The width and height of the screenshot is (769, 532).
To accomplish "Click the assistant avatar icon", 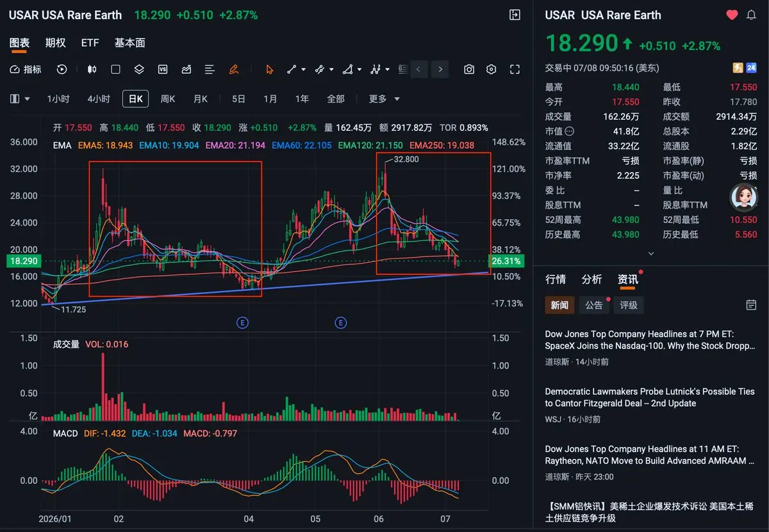I will click(743, 197).
